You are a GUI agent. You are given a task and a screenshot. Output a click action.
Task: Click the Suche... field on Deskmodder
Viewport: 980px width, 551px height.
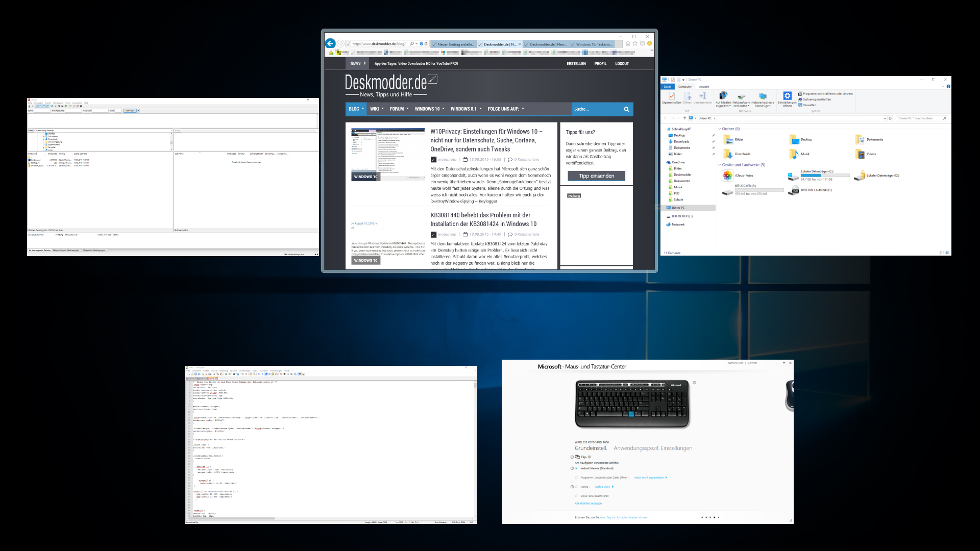[596, 109]
